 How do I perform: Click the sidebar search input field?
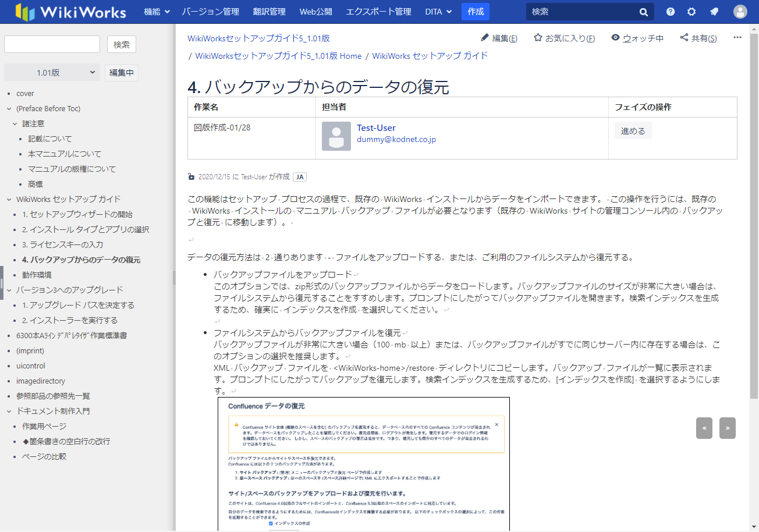52,44
